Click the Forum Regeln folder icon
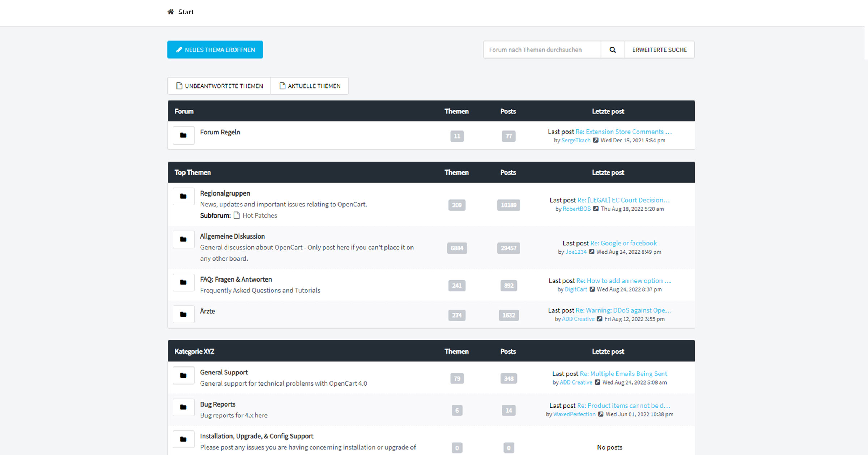This screenshot has width=868, height=455. (x=183, y=136)
